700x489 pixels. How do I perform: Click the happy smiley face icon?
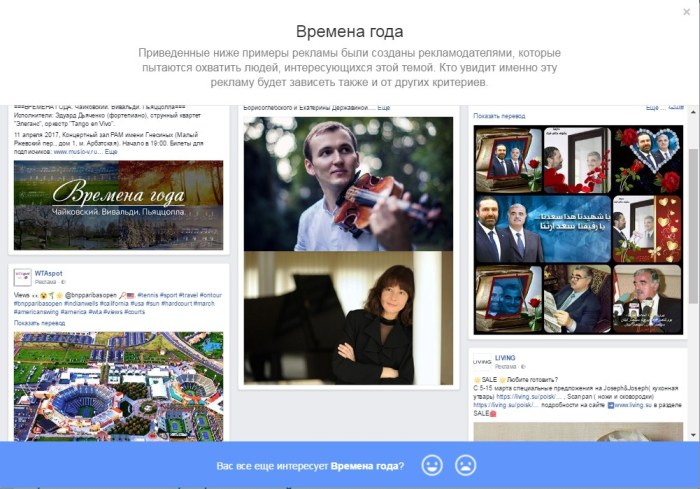click(x=432, y=465)
